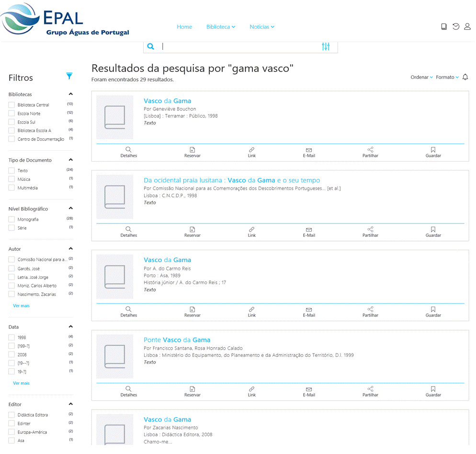Share the Ponte Vasco da Gama result
The image size is (476, 454).
click(x=370, y=391)
